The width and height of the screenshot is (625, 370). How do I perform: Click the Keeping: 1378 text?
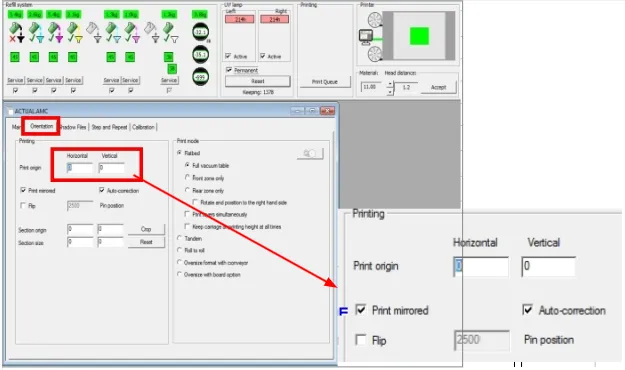(x=257, y=92)
